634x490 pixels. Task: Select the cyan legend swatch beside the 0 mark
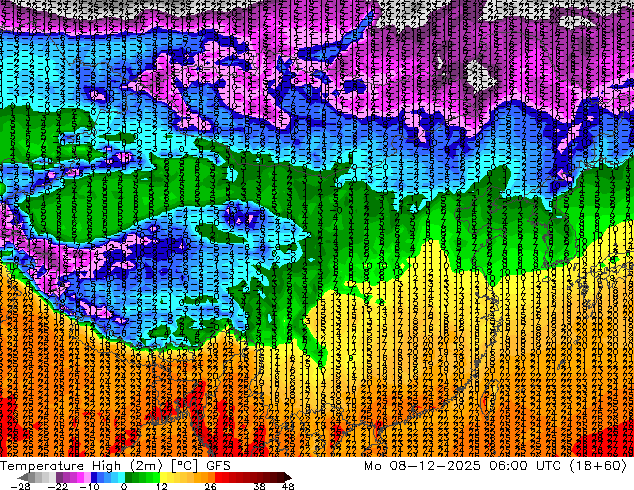click(121, 477)
